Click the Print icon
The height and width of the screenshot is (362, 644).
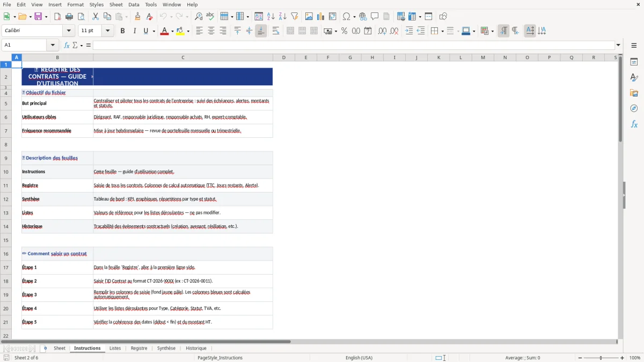pos(69,17)
